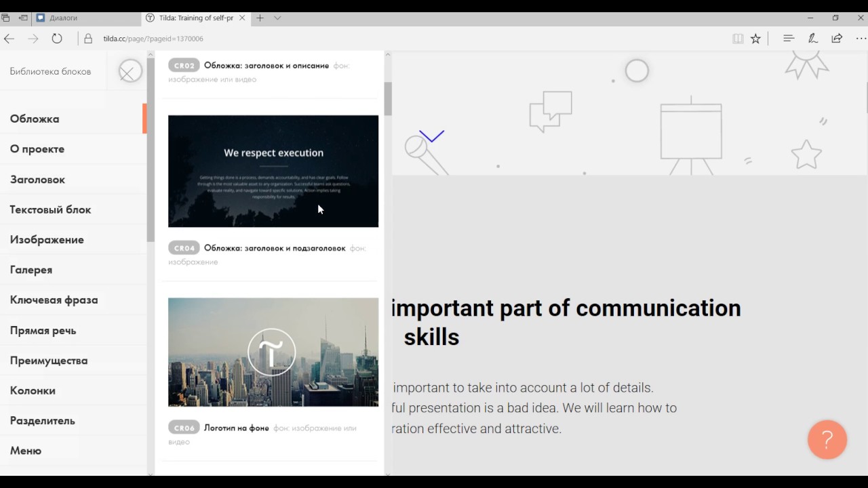Select Ключевая фраза category
Screen dimensions: 868x488
pos(54,300)
